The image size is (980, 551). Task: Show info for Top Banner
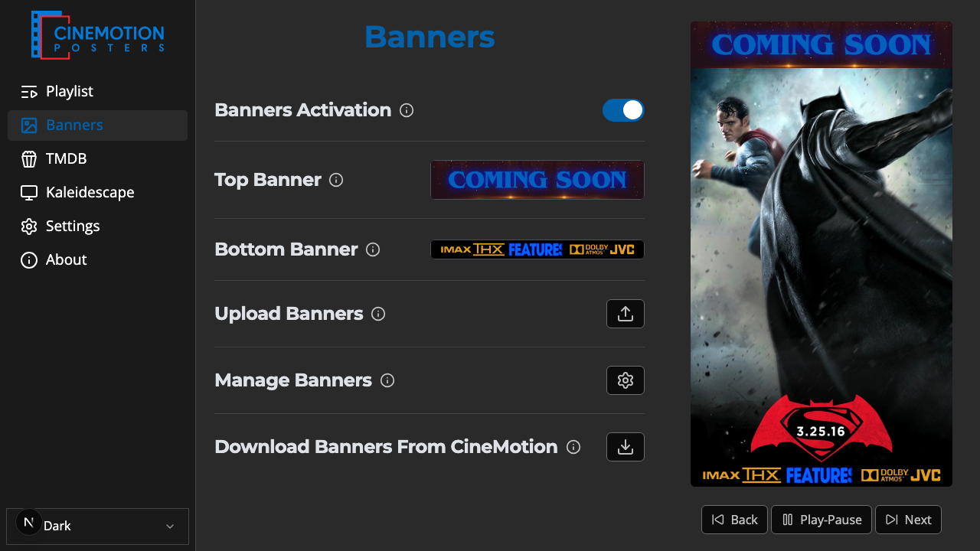(x=336, y=180)
